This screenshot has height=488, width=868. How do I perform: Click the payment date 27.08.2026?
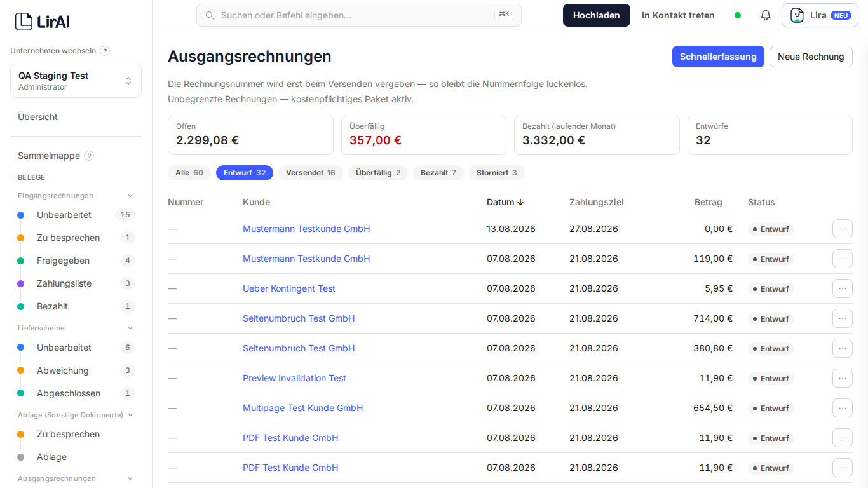click(x=593, y=229)
